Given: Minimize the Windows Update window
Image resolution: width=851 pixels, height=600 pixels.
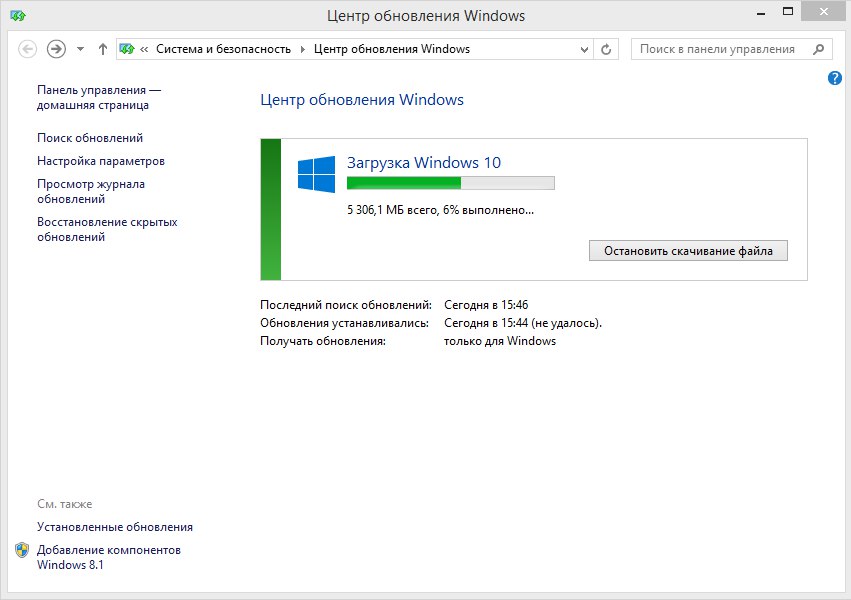Looking at the screenshot, I should coord(761,12).
